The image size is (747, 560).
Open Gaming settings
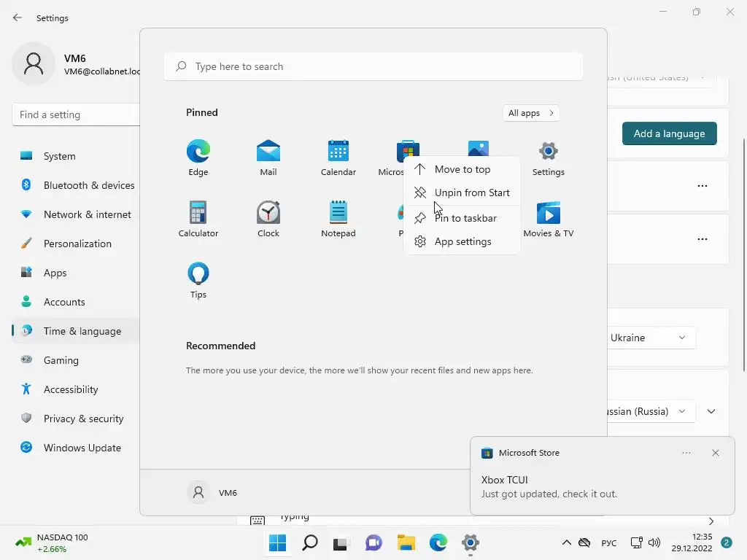pos(76,360)
